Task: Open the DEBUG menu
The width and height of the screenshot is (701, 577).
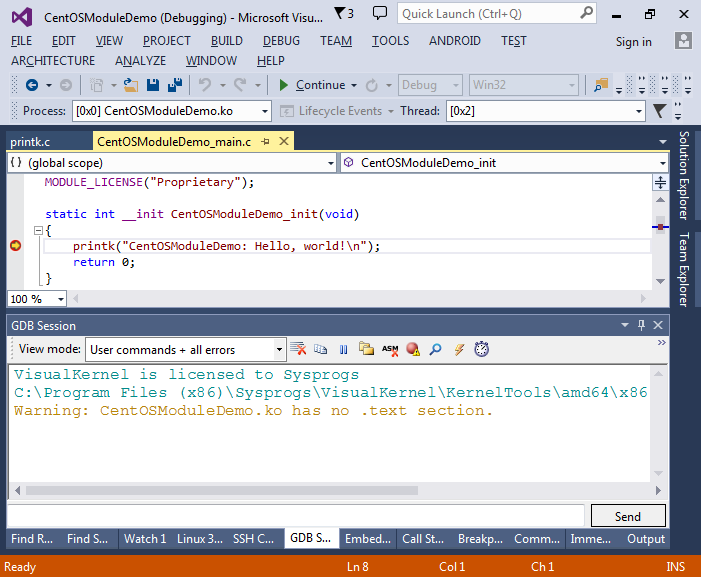Action: [281, 41]
